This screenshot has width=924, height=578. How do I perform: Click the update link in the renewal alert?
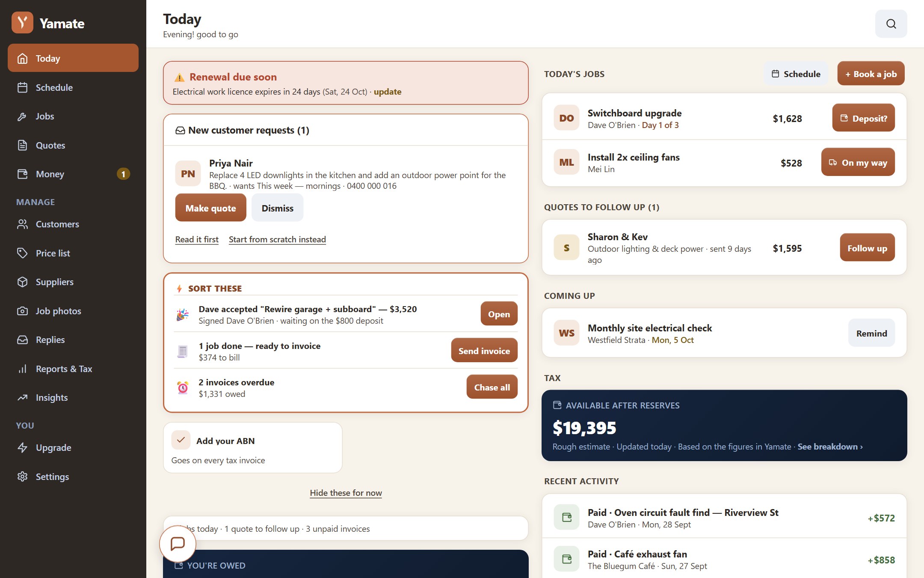coord(388,92)
